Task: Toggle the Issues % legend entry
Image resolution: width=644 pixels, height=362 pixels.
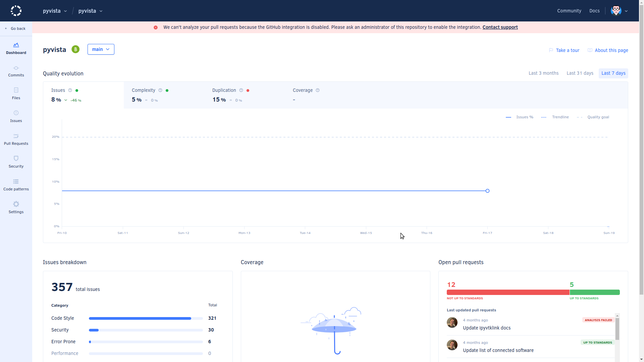Action: point(519,117)
